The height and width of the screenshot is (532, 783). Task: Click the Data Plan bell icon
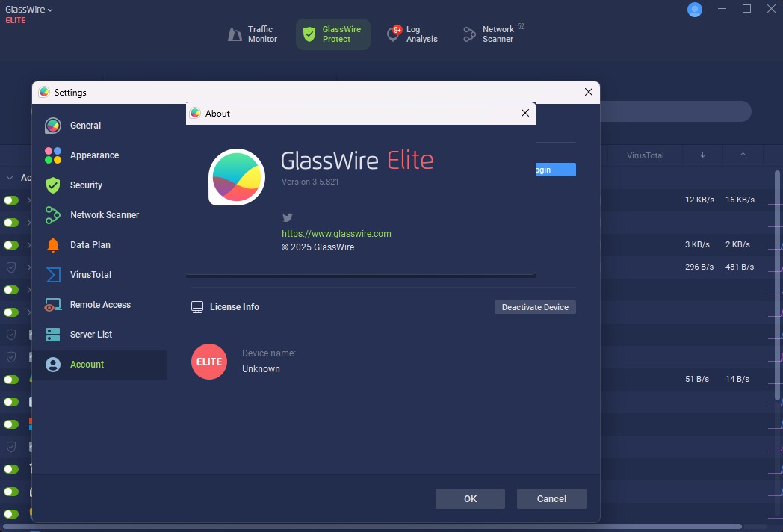click(53, 245)
